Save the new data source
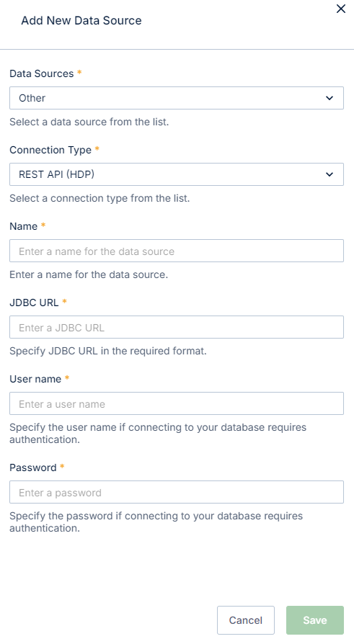Viewport: 354px width, 644px height. coord(315,620)
